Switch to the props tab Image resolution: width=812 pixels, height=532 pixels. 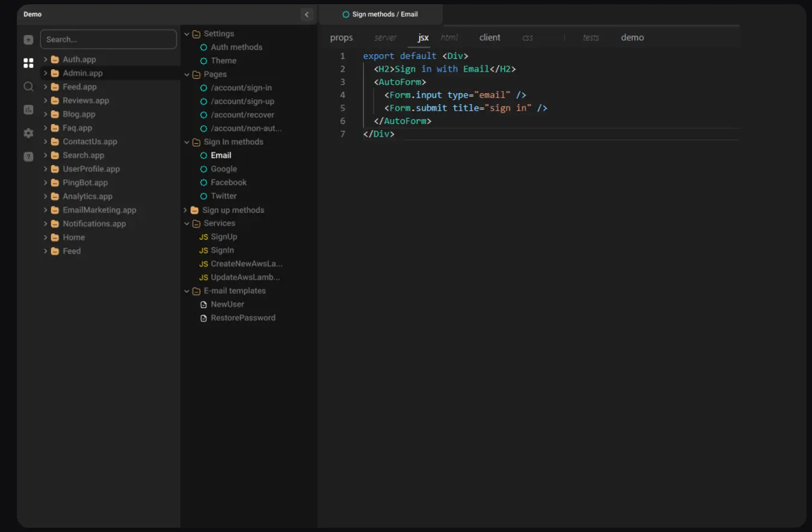click(x=341, y=38)
